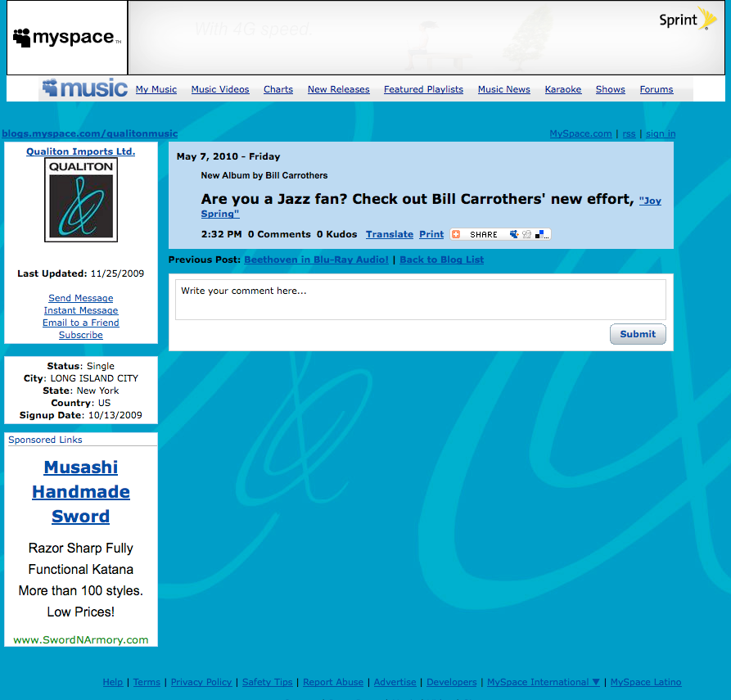Screen dimensions: 731x700
Task: Click the orange plus Share icon
Action: click(456, 234)
